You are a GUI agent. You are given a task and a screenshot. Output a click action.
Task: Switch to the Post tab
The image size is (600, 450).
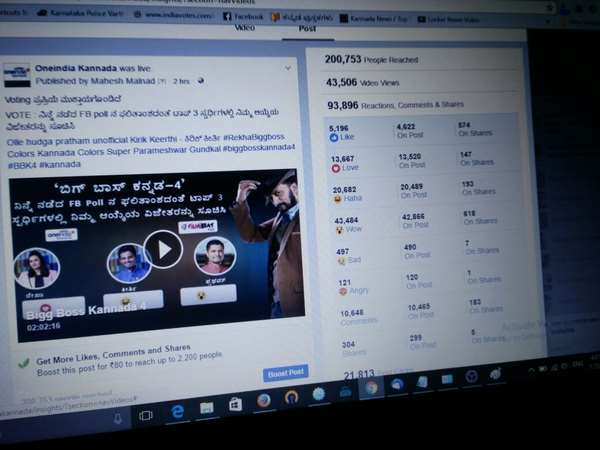[x=307, y=29]
